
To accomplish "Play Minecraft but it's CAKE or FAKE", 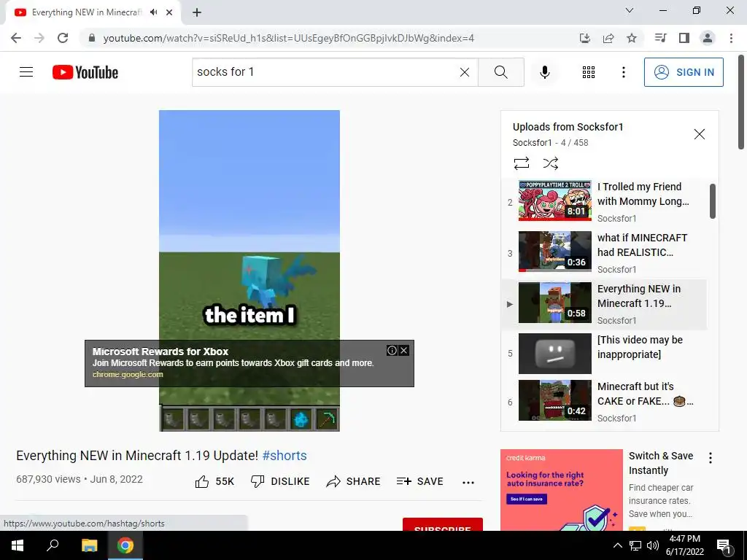I will click(554, 400).
